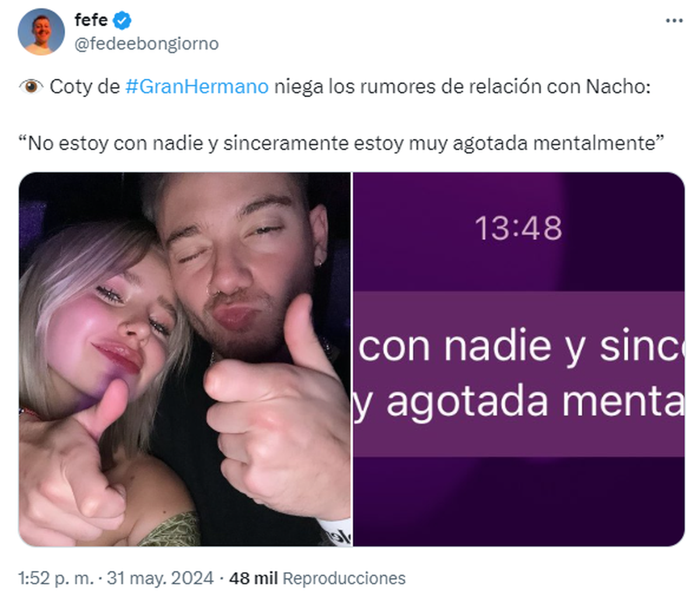Click the 31 may. 2024 date
This screenshot has width=700, height=596.
161,578
